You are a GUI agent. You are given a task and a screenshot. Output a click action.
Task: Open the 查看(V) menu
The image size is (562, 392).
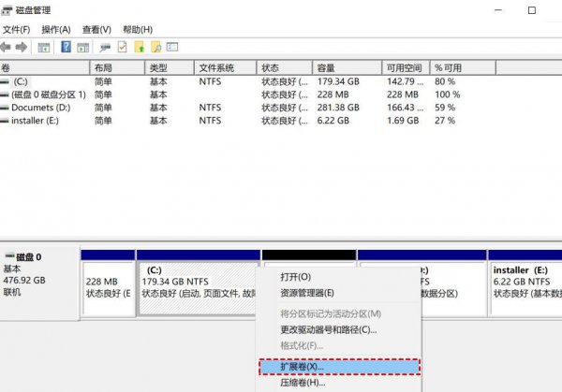point(96,30)
